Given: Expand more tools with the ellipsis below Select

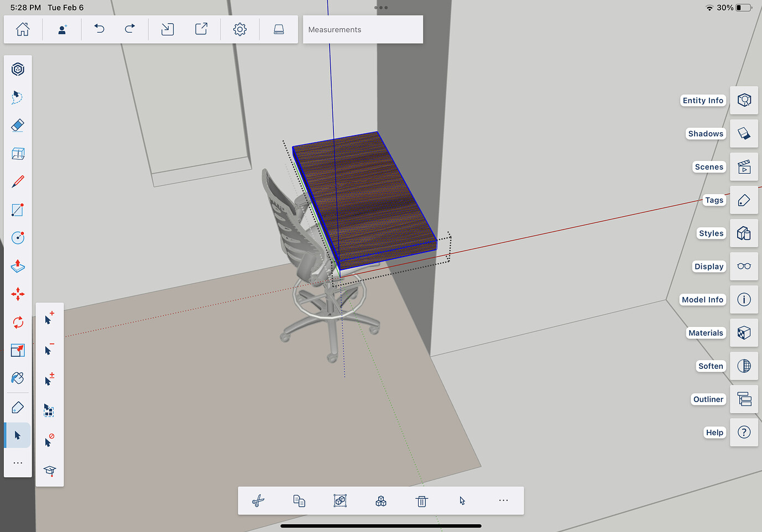Looking at the screenshot, I should [x=18, y=463].
